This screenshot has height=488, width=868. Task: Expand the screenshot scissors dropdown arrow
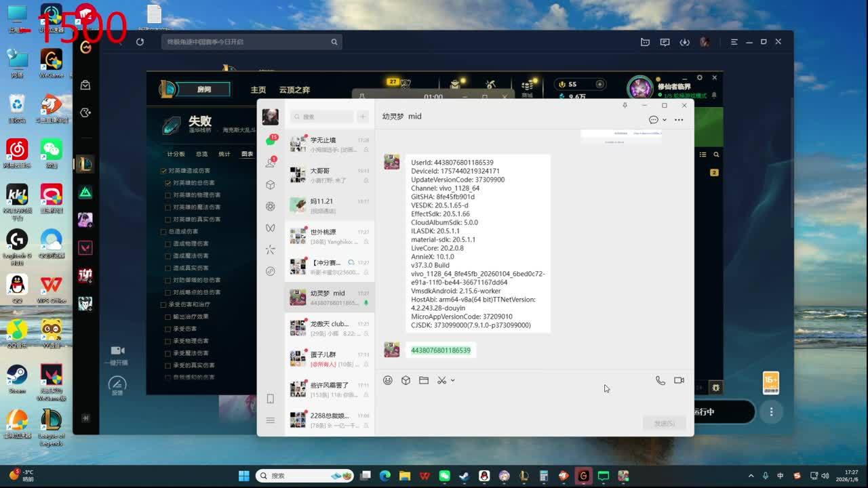click(452, 380)
